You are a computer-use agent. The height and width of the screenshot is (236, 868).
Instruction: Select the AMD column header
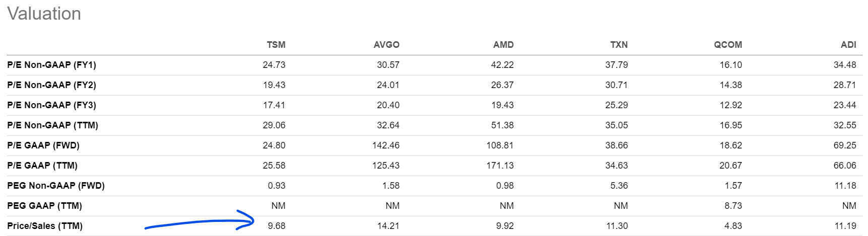pyautogui.click(x=503, y=45)
